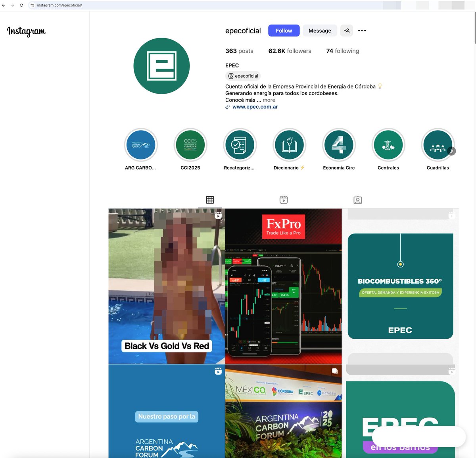The image size is (476, 458).
Task: Click the similar accounts suggestion icon
Action: pyautogui.click(x=346, y=30)
